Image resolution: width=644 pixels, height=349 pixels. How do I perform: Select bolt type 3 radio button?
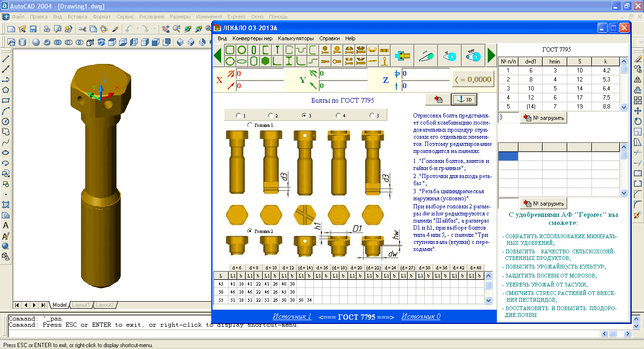click(304, 115)
